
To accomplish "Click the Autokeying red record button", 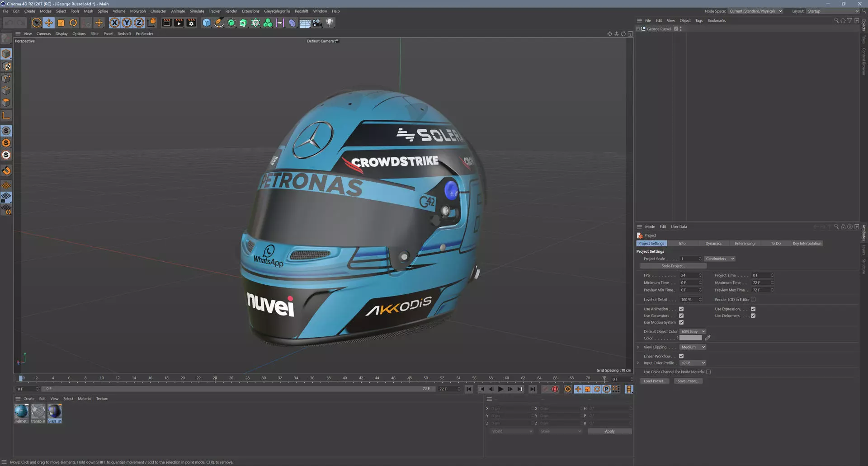I will pyautogui.click(x=555, y=389).
